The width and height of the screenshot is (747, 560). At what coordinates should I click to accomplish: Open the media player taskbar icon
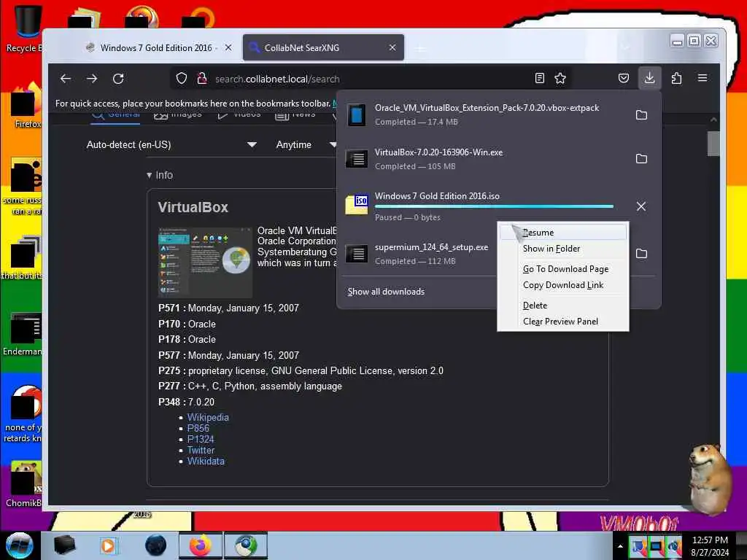108,545
